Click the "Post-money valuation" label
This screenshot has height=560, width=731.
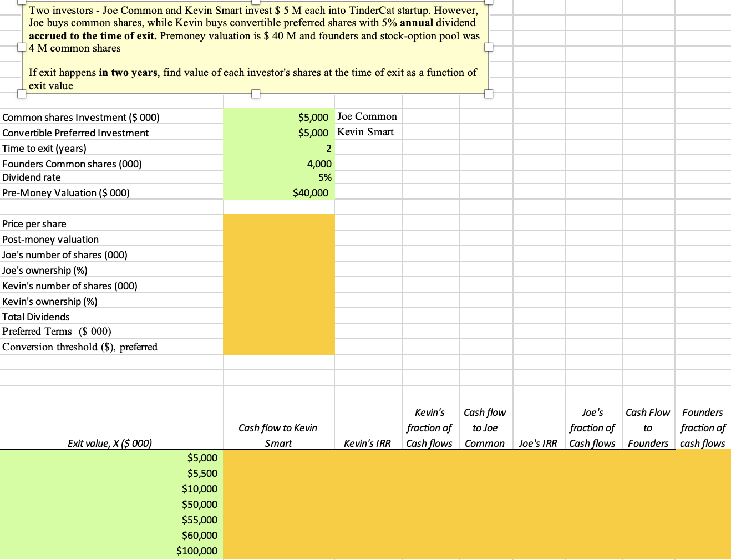[50, 240]
